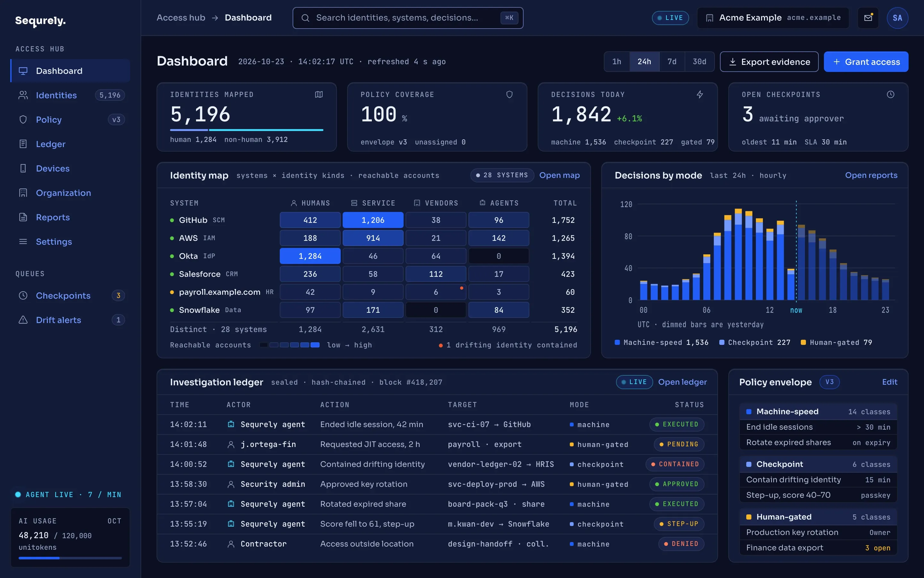Click the Agents column bot icon
This screenshot has height=578, width=924.
(x=483, y=203)
